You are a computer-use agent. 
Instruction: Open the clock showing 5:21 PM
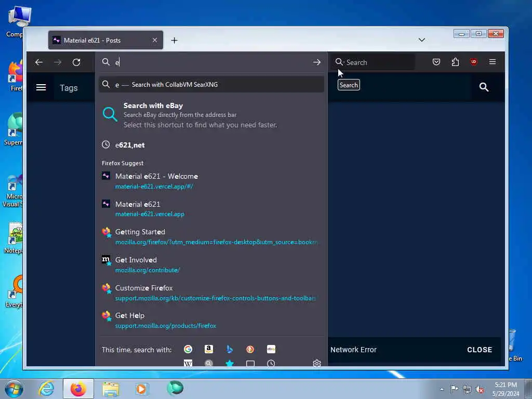506,389
